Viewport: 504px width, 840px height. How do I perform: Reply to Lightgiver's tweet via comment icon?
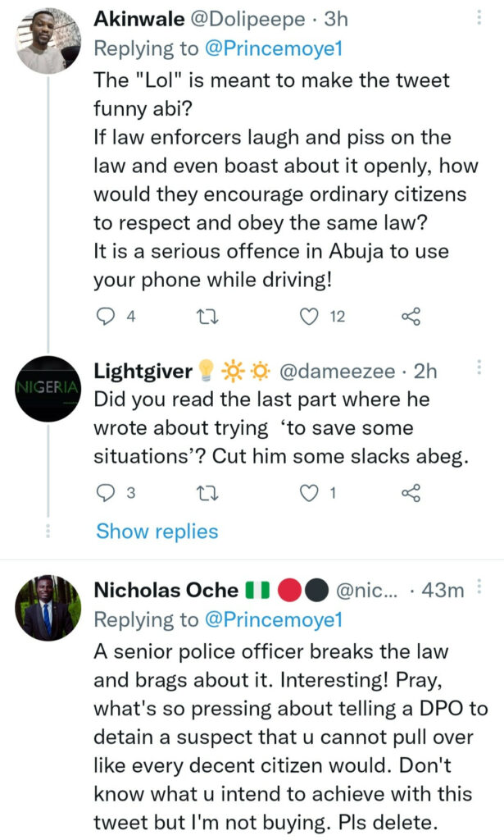pyautogui.click(x=107, y=492)
